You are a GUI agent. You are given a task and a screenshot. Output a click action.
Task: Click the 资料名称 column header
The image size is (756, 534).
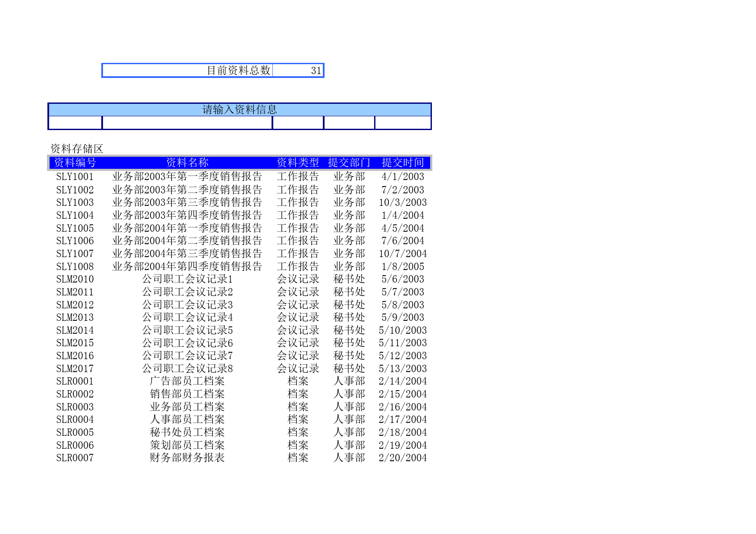187,163
